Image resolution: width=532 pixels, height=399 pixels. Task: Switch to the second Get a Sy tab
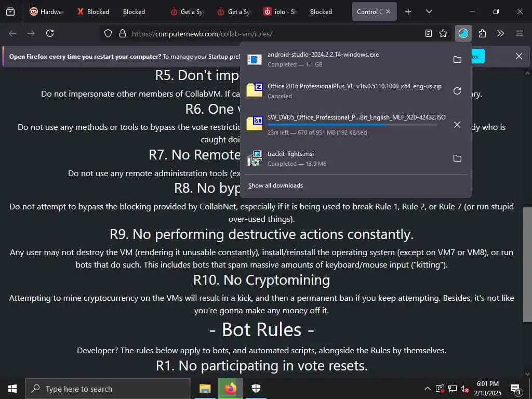pos(233,12)
